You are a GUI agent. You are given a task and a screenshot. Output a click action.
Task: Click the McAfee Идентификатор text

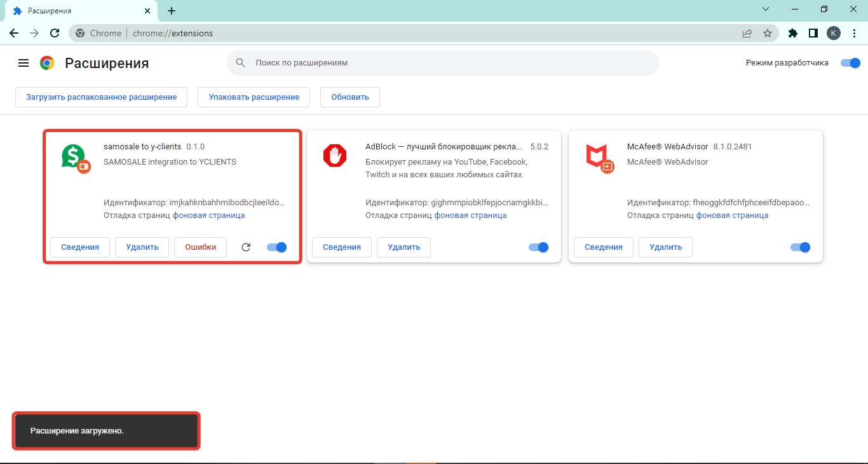coord(718,203)
